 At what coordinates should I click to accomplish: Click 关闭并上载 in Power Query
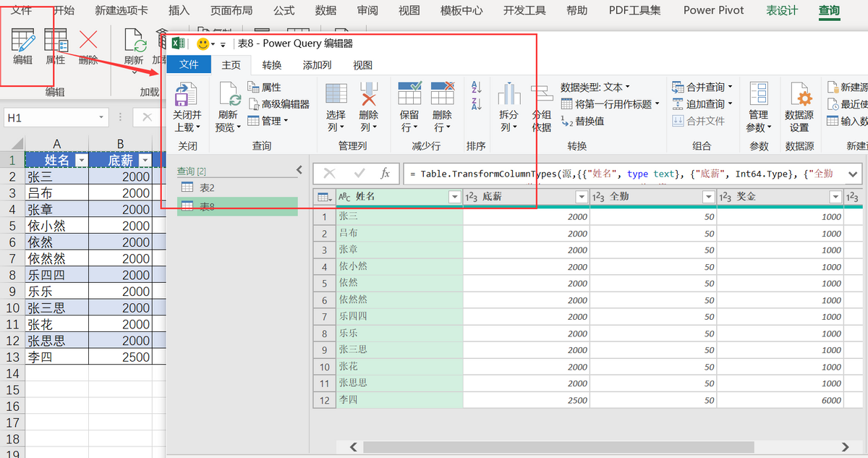pos(187,107)
